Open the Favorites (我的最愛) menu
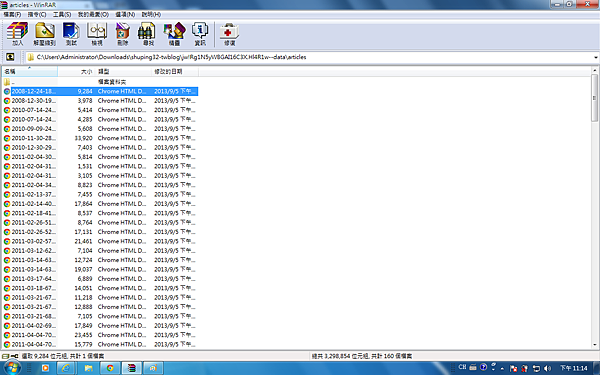The image size is (600, 375). tap(93, 15)
